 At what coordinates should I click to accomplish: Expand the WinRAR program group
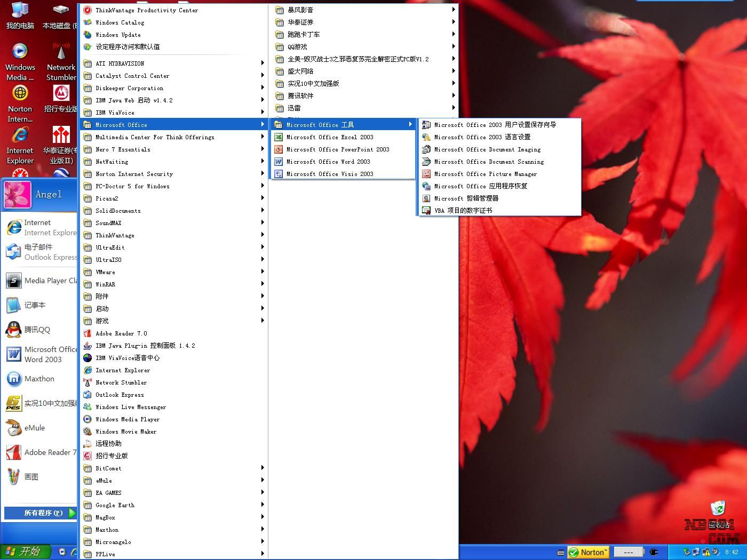[105, 284]
